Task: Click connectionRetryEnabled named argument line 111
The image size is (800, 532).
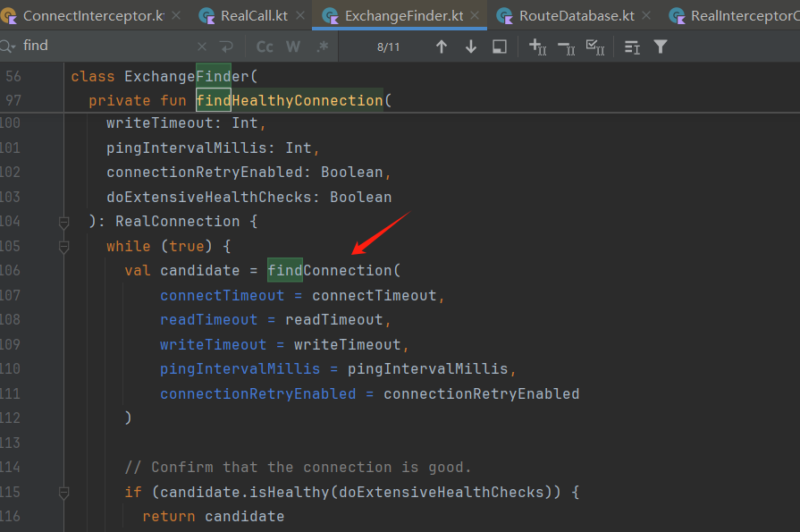Action: click(x=257, y=393)
